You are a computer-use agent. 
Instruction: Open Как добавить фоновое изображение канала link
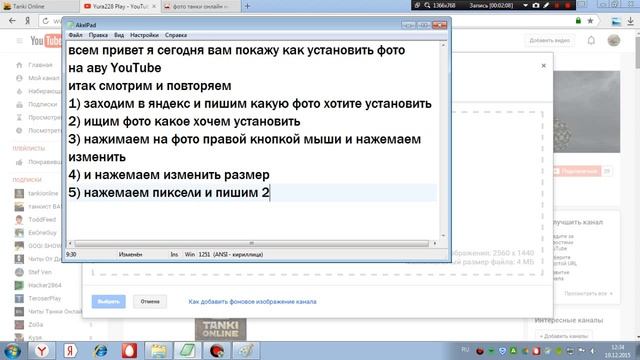tap(252, 302)
